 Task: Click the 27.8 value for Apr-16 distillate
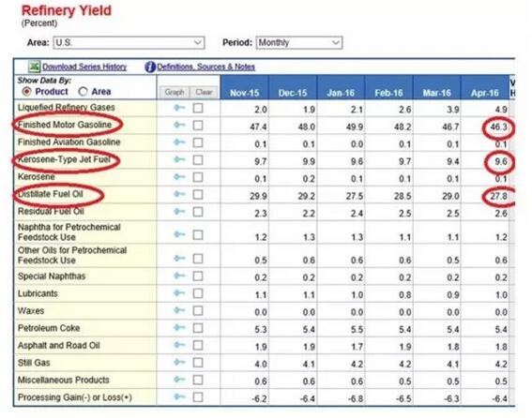498,196
